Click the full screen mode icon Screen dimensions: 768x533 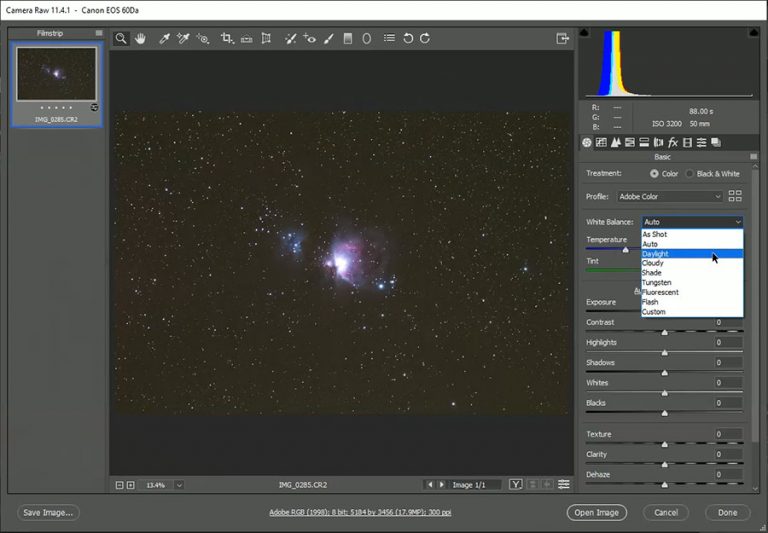pyautogui.click(x=562, y=38)
